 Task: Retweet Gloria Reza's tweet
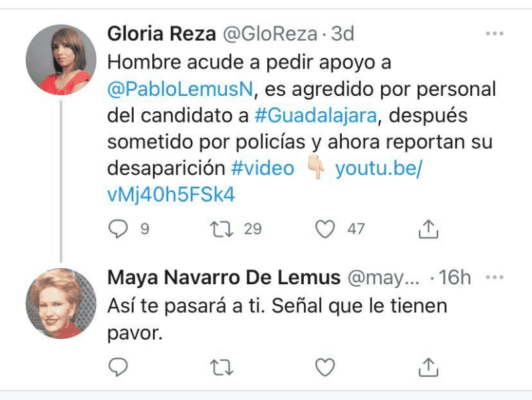219,229
